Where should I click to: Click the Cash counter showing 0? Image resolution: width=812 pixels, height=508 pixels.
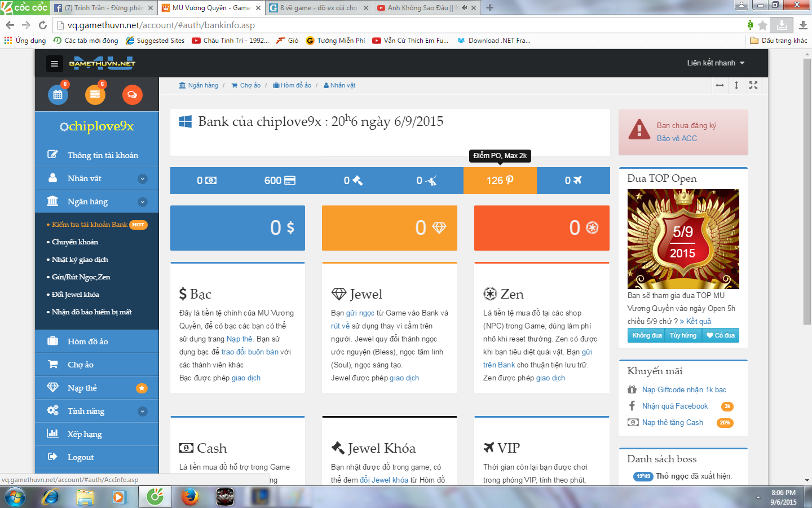click(x=206, y=181)
